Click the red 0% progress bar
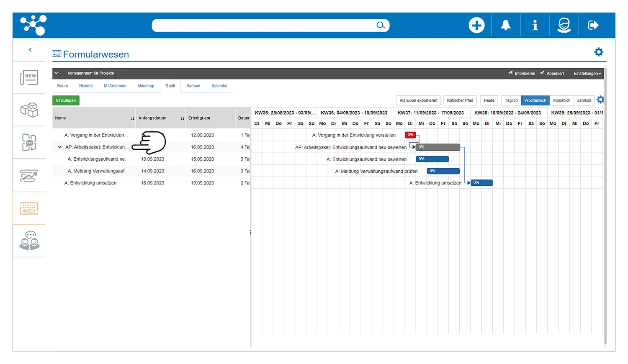Viewport: 628px width, 364px height. [410, 135]
